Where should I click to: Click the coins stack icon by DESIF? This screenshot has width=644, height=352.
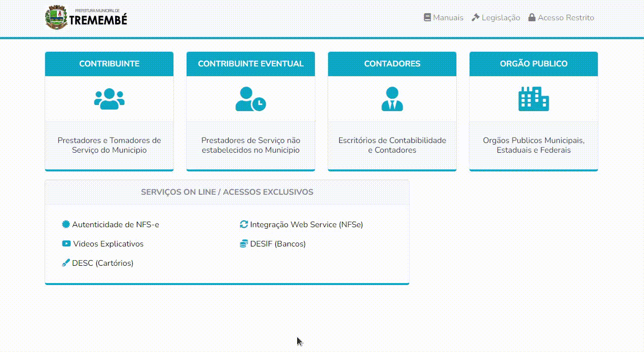pos(244,243)
